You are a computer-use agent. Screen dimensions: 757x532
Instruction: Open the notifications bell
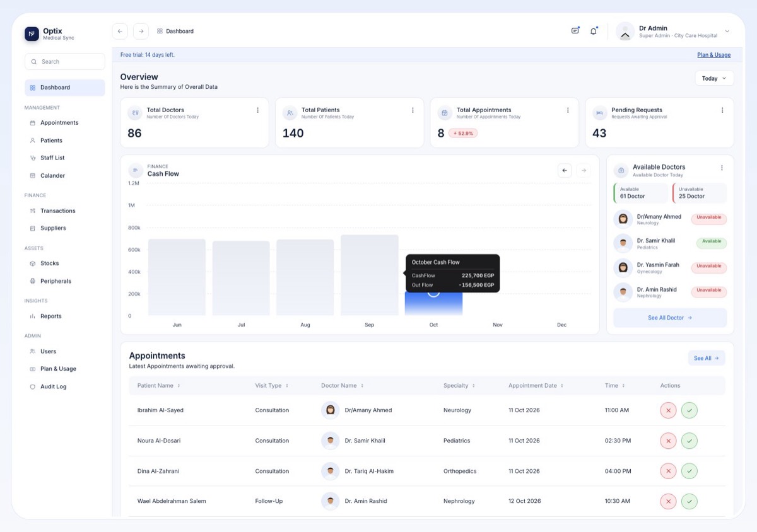594,31
